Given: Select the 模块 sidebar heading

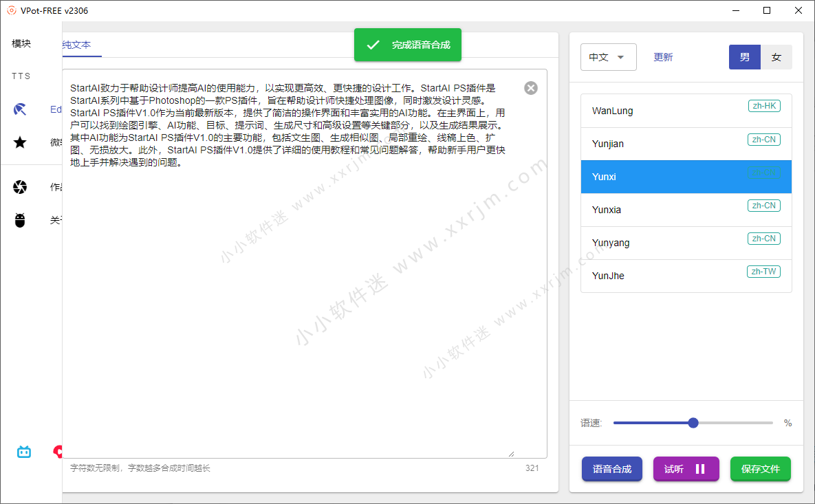Looking at the screenshot, I should (x=21, y=43).
